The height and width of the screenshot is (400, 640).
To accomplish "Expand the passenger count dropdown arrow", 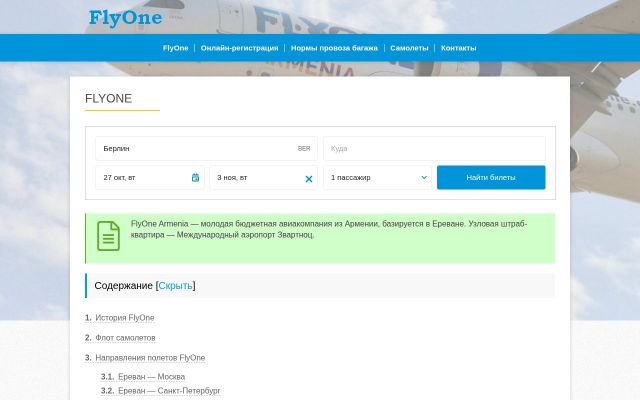I will 424,178.
